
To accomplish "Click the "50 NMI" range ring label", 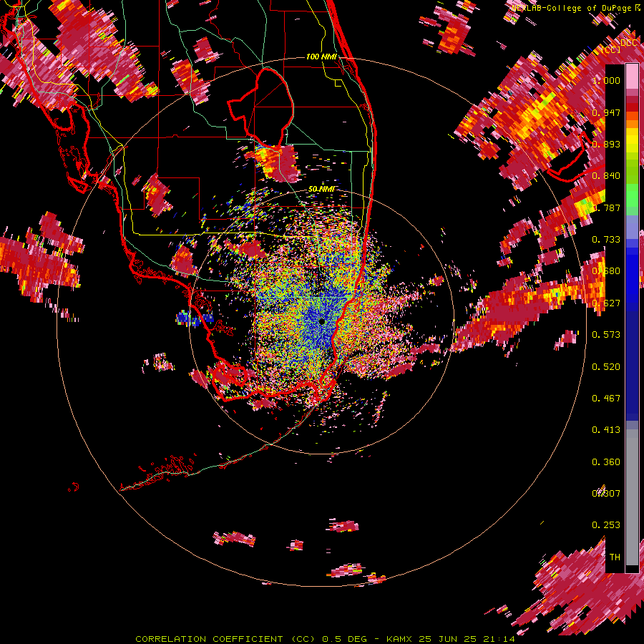I will tap(321, 189).
